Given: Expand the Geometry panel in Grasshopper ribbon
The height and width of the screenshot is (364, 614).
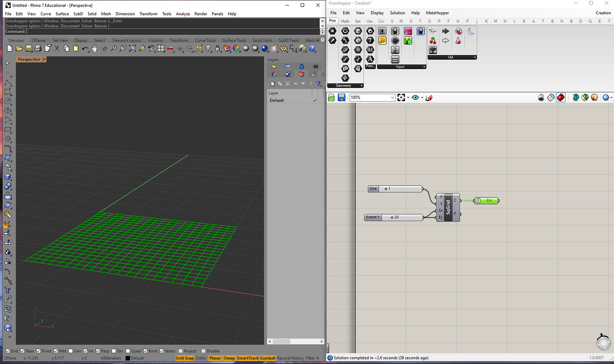Looking at the screenshot, I should [361, 86].
